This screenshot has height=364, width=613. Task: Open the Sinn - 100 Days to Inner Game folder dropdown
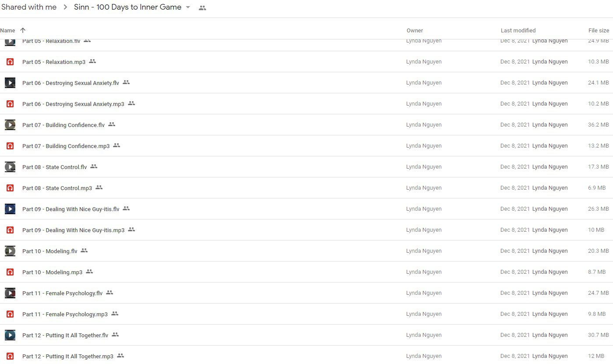[188, 7]
